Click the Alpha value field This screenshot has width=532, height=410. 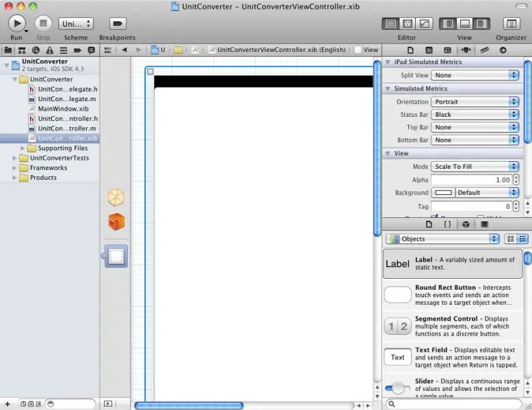472,180
